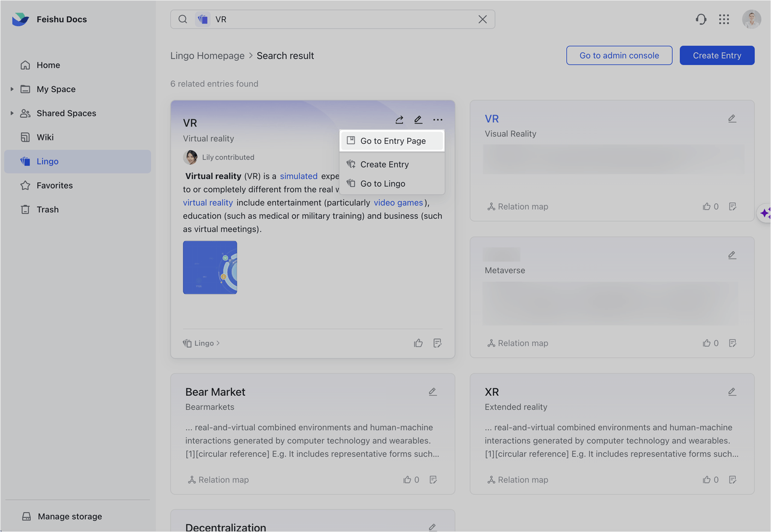The image size is (771, 532).
Task: Click the comment icon on the Bear Market card
Action: (x=433, y=480)
